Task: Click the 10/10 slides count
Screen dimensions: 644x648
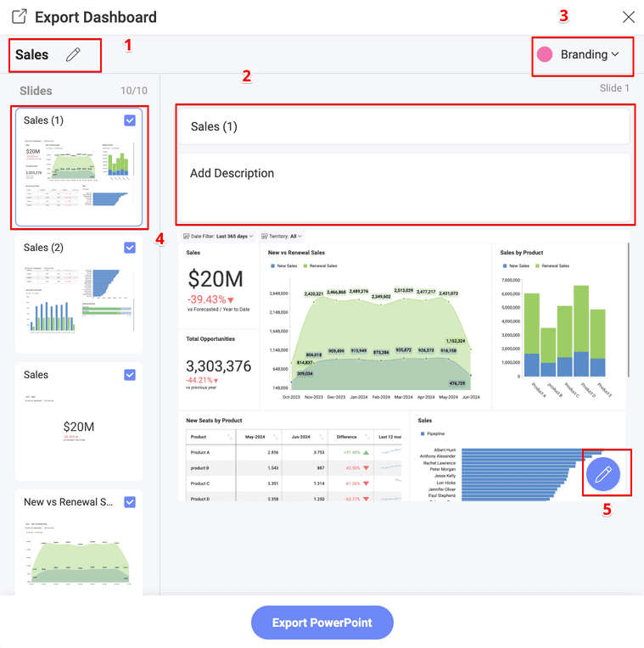Action: click(x=134, y=91)
